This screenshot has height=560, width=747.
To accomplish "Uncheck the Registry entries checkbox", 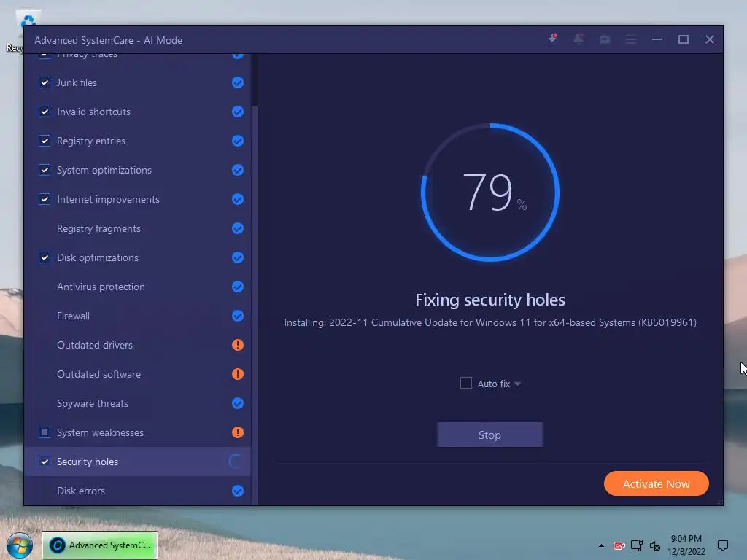I will [x=44, y=141].
